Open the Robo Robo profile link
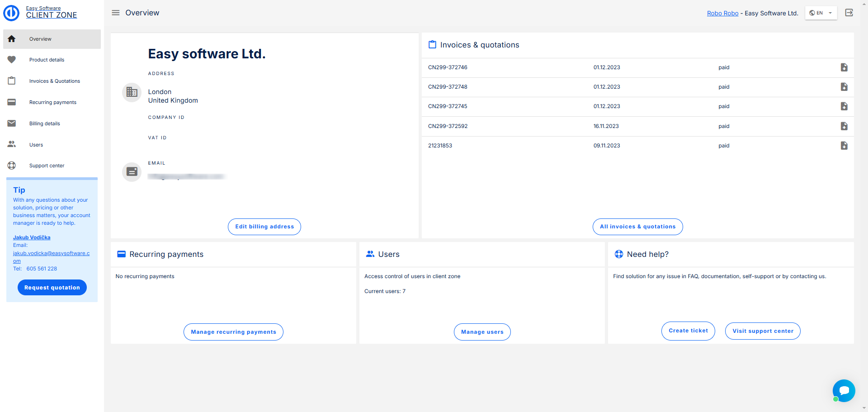 point(722,13)
